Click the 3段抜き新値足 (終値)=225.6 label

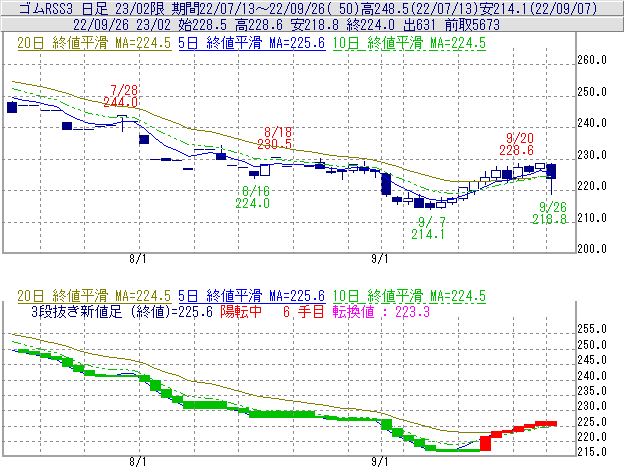coord(122,311)
